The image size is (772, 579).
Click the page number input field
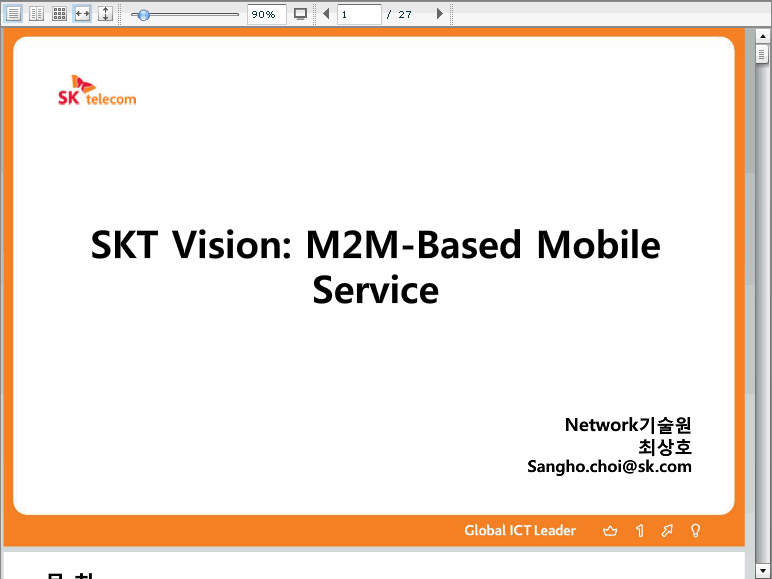coord(359,14)
